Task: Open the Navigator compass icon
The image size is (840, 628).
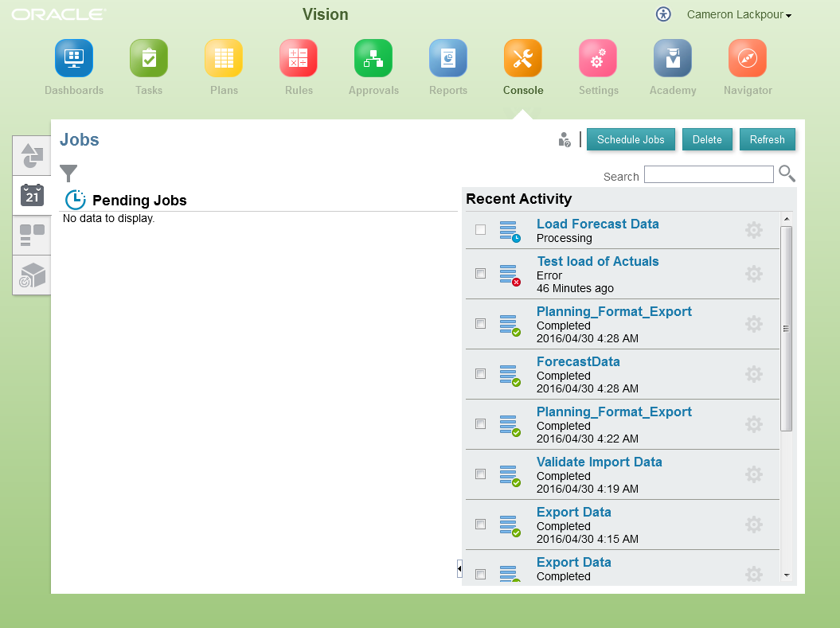Action: 748,58
